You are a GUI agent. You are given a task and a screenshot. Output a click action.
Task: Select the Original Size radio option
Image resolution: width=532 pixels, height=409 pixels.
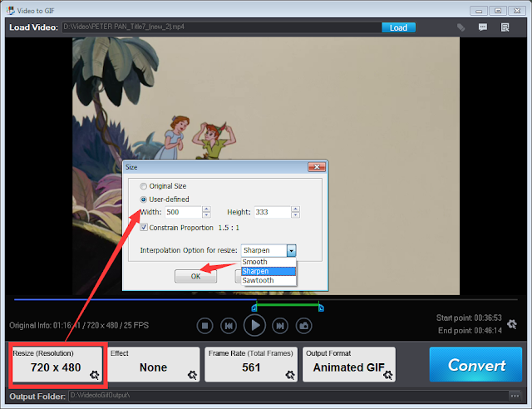click(144, 186)
